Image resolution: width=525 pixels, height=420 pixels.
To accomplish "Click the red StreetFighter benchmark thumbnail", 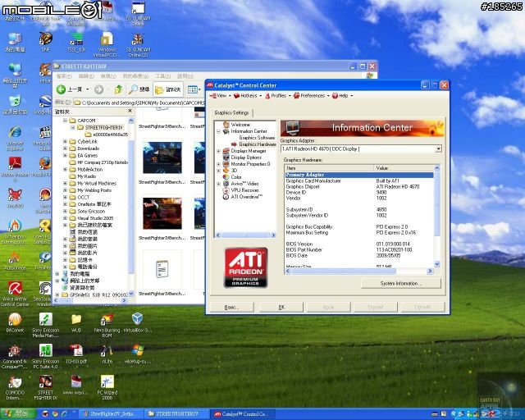I will point(162,213).
